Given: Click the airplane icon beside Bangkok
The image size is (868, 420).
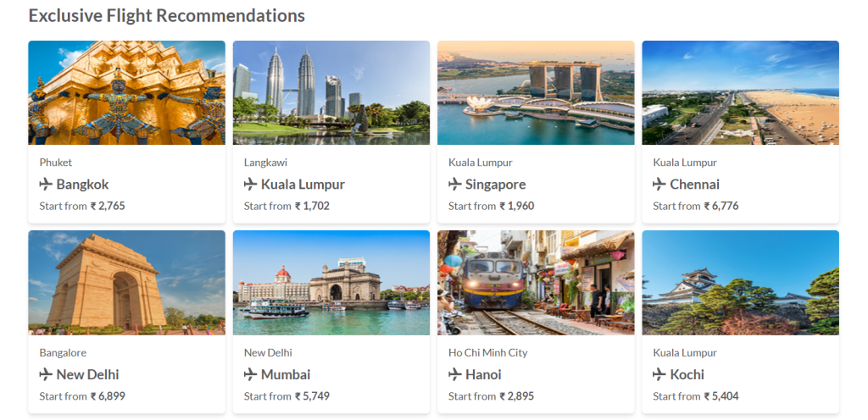Looking at the screenshot, I should point(46,184).
